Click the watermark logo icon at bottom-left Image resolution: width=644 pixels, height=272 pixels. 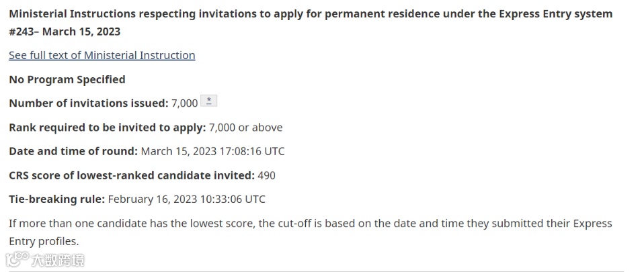(17, 259)
